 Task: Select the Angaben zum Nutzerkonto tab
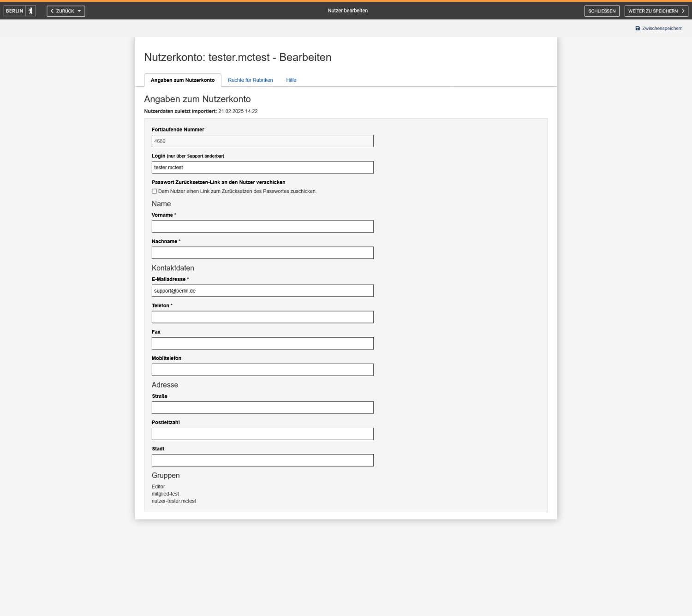[x=183, y=80]
